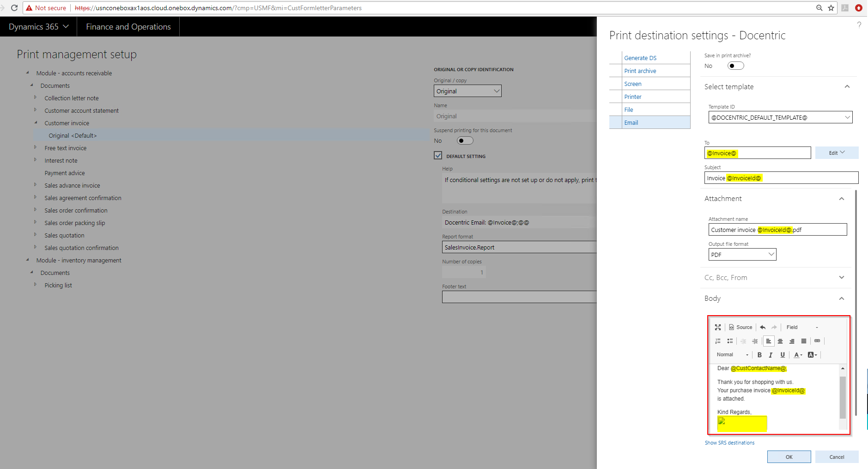The height and width of the screenshot is (469, 868).
Task: Expand the Cc, Bcc, From section
Action: tap(842, 278)
